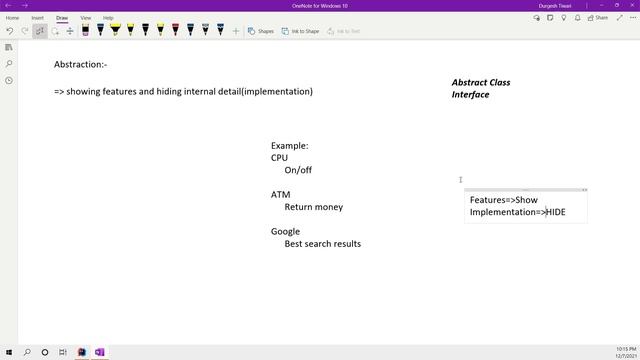The height and width of the screenshot is (360, 640).
Task: Open the Insert ribbon tab
Action: click(38, 18)
